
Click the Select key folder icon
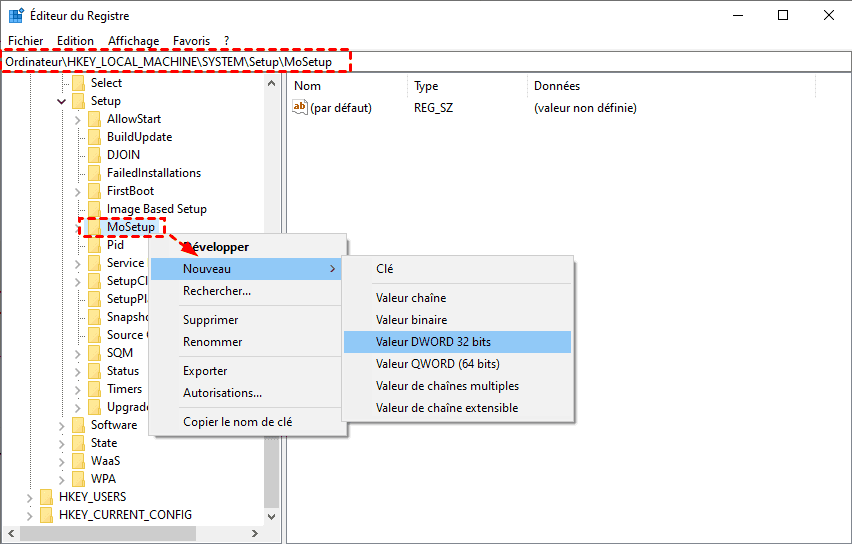(79, 83)
